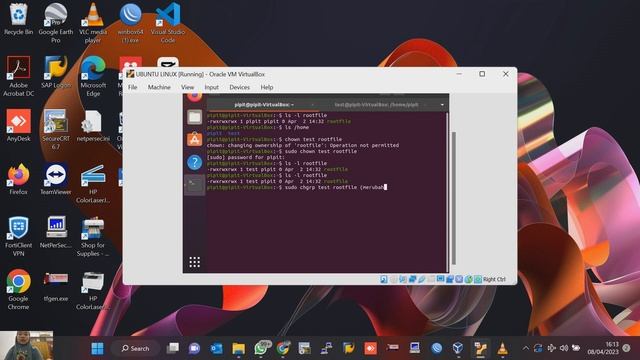The image size is (640, 360).
Task: Click the volume icon in system tray
Action: (x=564, y=348)
